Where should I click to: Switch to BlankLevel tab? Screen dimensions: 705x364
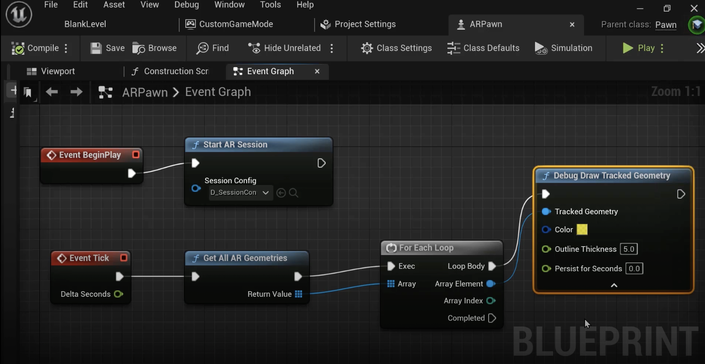[x=85, y=24]
